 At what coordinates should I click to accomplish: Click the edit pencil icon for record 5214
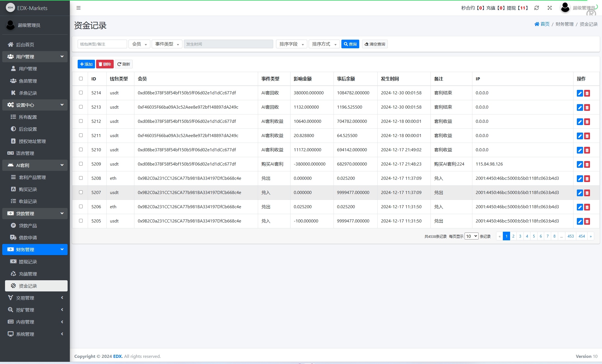pyautogui.click(x=580, y=93)
